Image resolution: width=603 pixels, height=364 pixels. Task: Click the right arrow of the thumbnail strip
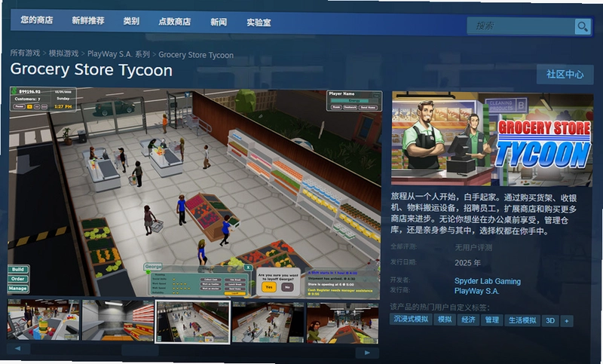pos(367,353)
